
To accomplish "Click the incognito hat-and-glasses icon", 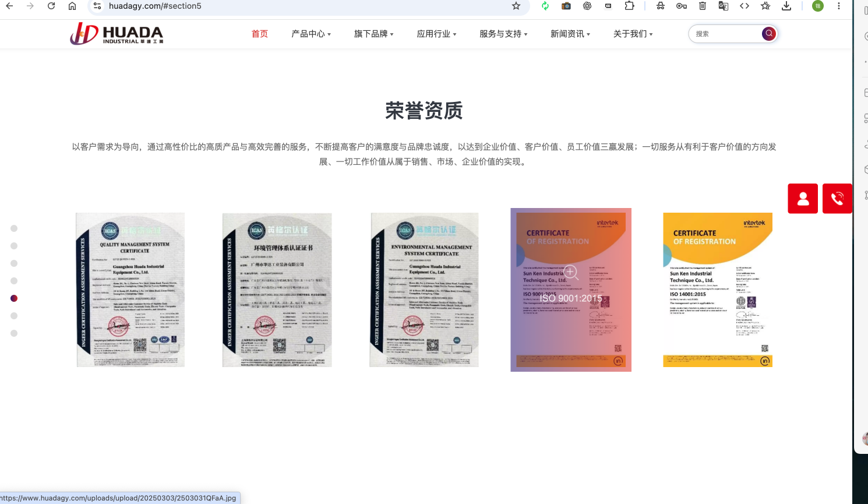I will (661, 6).
